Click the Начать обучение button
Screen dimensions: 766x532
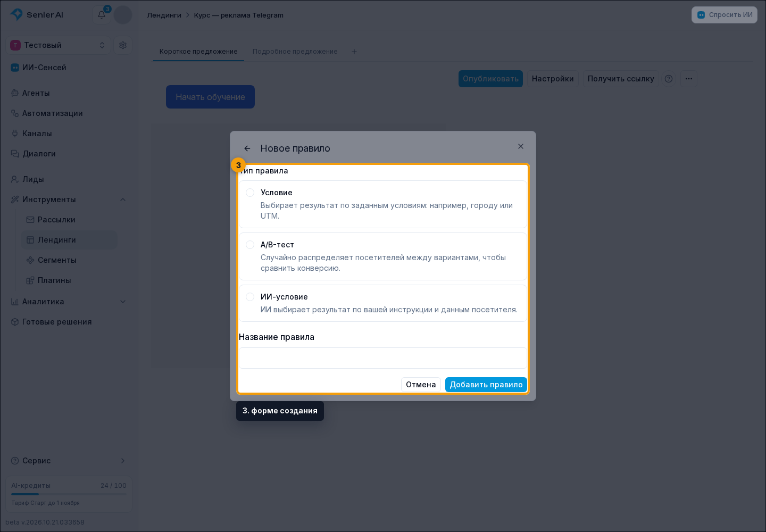tap(210, 97)
